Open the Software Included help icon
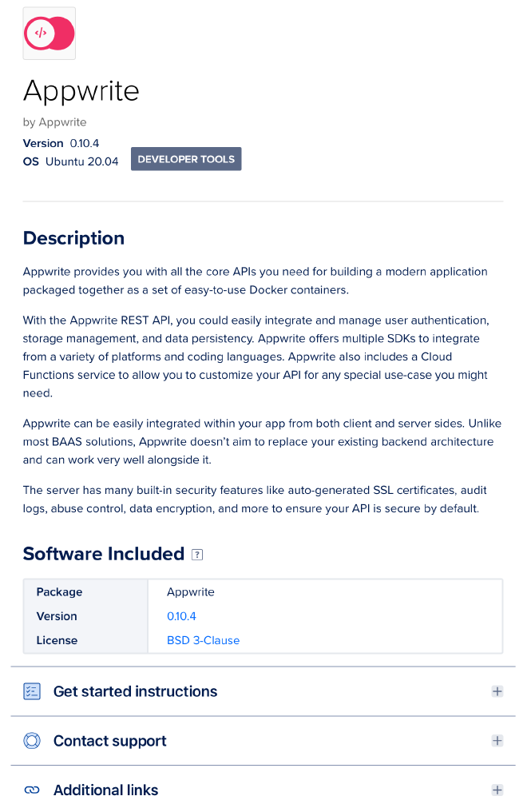This screenshot has height=812, width=527. (196, 554)
